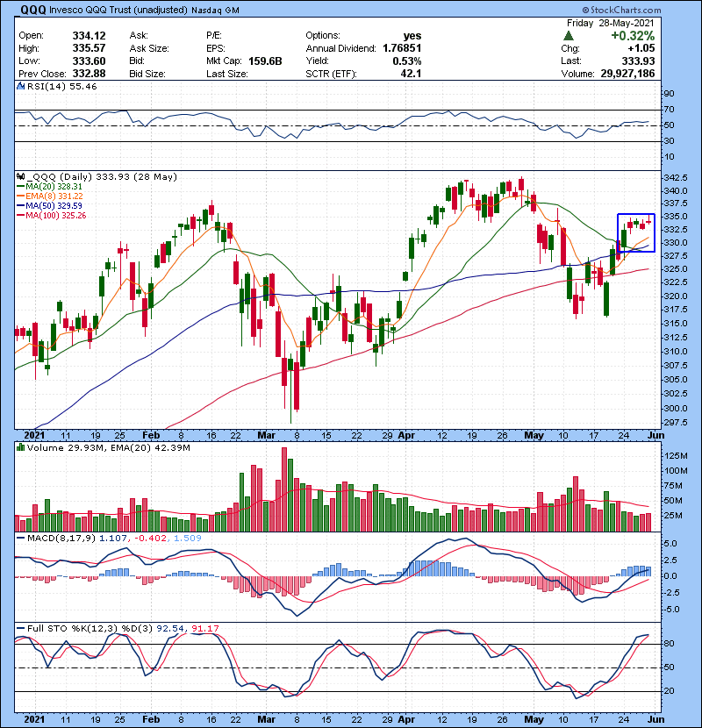
Task: Click the stochastic %D value 91.17
Action: (x=204, y=628)
